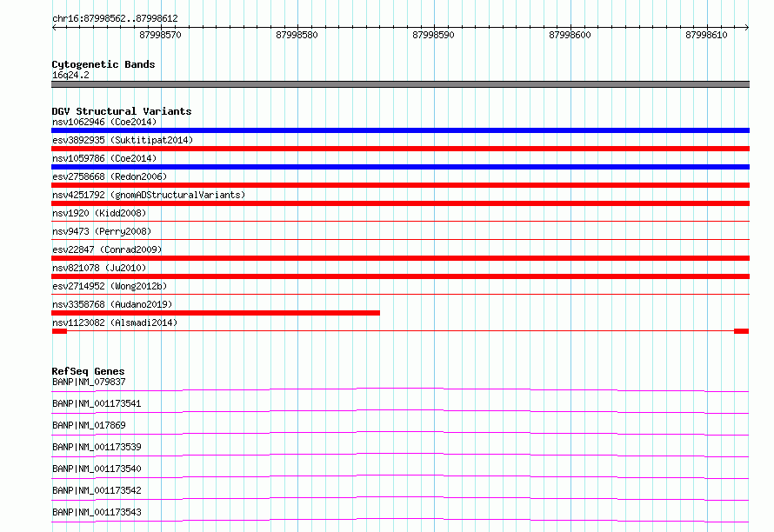Open transcript BANP|NM_001173540 label

coord(97,469)
